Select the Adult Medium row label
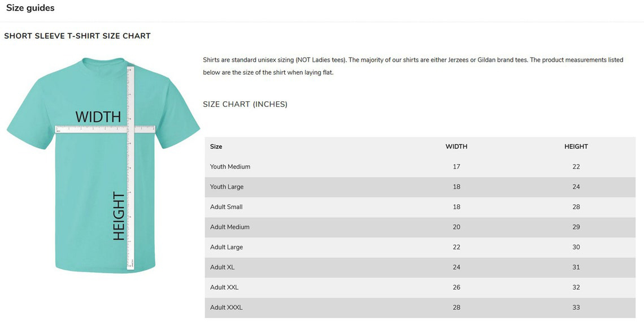The height and width of the screenshot is (323, 644). tap(229, 227)
